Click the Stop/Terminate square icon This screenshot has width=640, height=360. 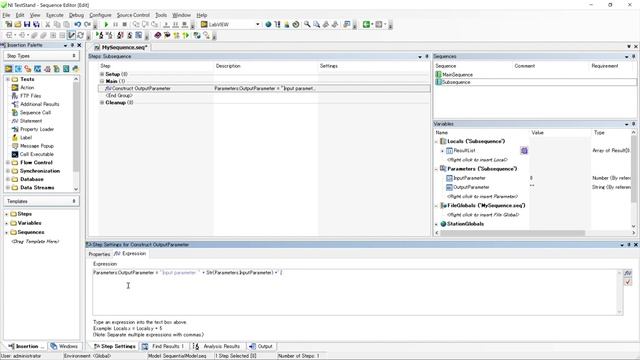125,24
